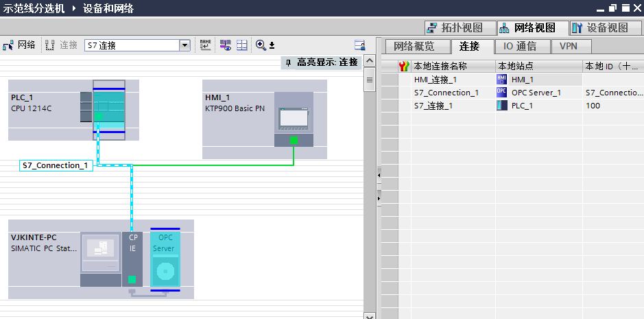This screenshot has height=319, width=644.
Task: Open the S7 连接 connection type dropdown
Action: click(x=184, y=45)
